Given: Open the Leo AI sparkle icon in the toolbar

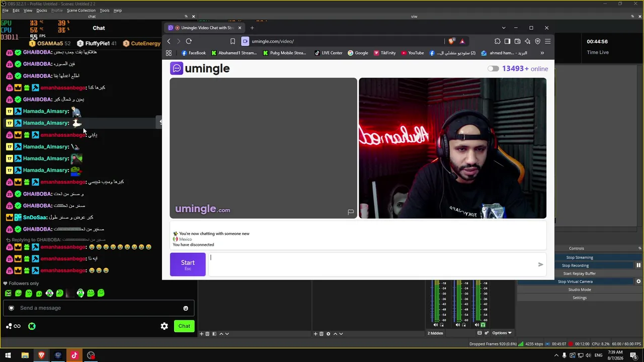Looking at the screenshot, I should 527,41.
